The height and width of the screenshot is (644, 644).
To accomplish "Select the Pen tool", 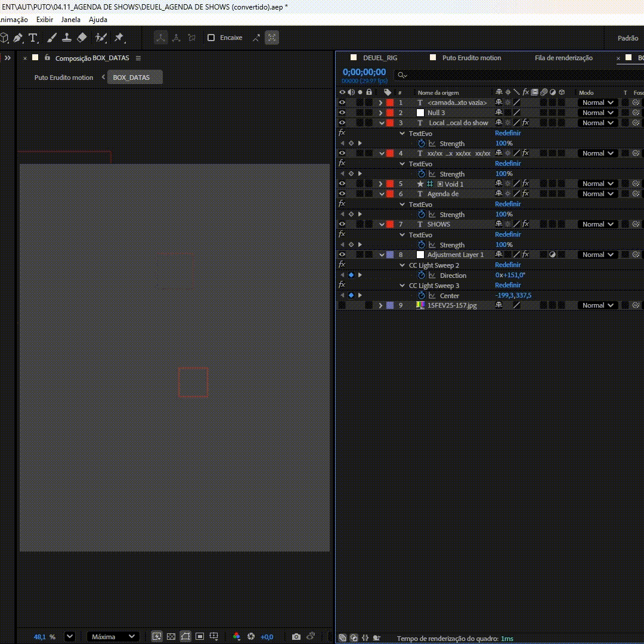I will tap(18, 38).
